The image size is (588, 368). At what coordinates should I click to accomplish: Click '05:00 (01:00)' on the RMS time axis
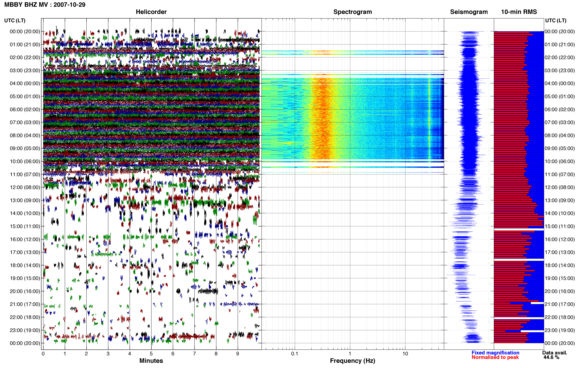(x=560, y=97)
